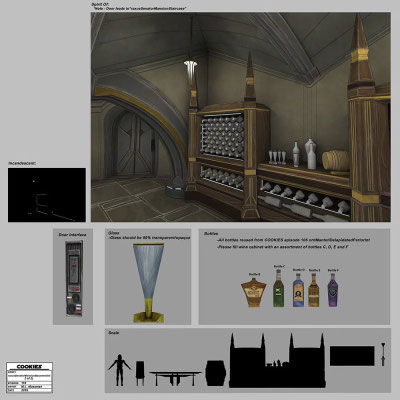This screenshot has height=400, width=400.
Task: Click the wine glasses on the counter
Action: point(277,158)
